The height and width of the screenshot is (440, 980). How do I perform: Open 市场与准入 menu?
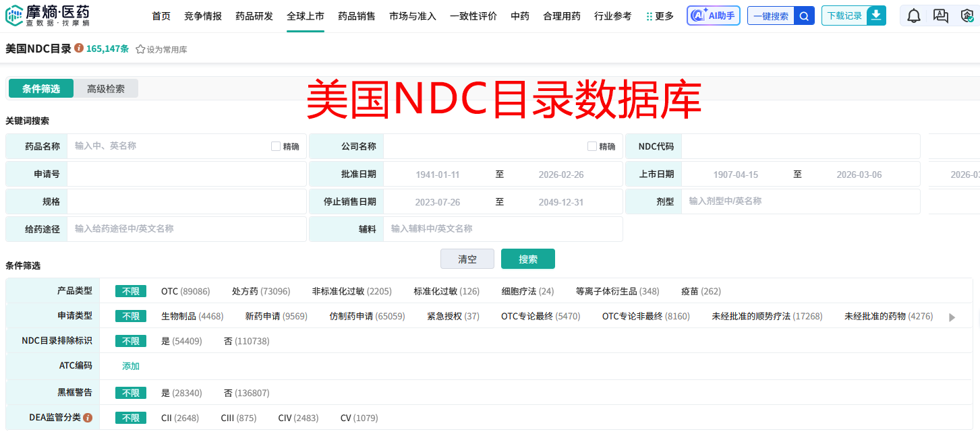click(413, 16)
